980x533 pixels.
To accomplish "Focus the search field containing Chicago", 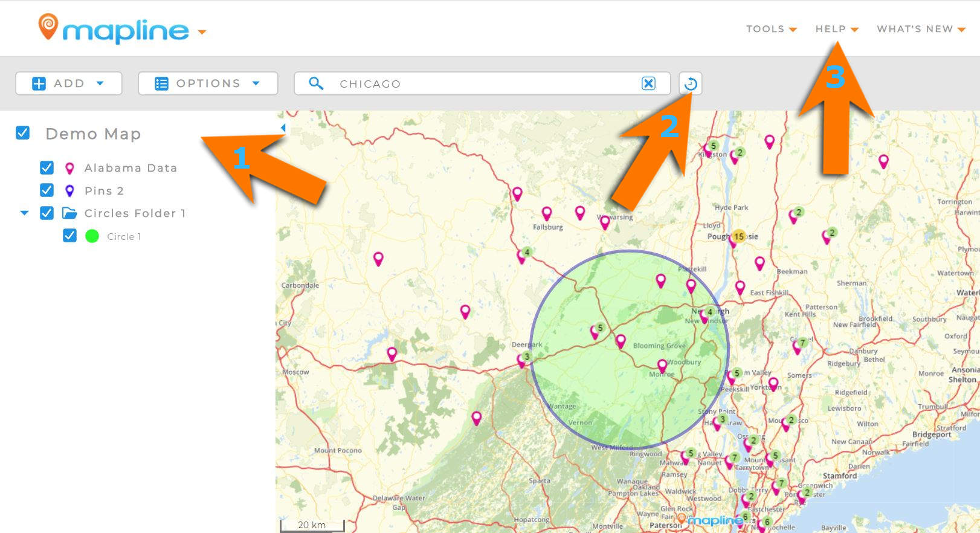I will (482, 83).
